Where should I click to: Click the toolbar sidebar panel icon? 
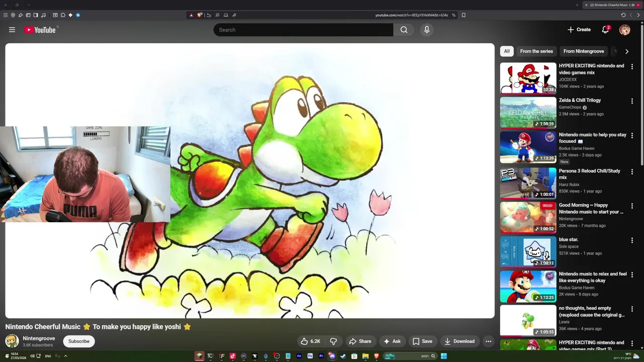tap(36, 15)
